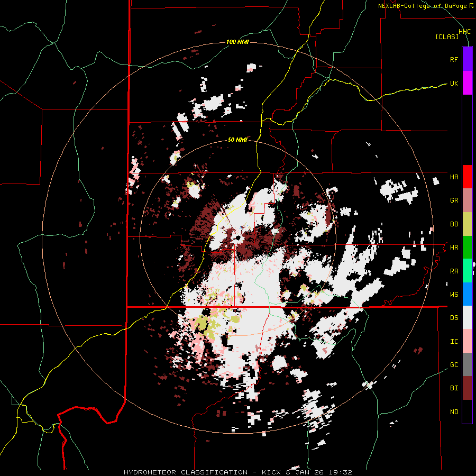The width and height of the screenshot is (476, 476).
Task: Click the red HA legend color swatch
Action: pyautogui.click(x=467, y=177)
